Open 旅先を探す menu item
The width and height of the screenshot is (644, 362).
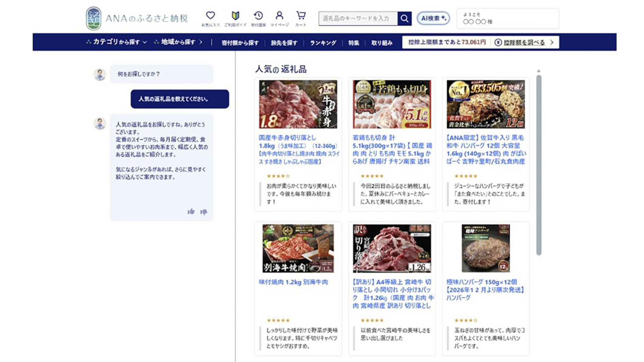click(284, 43)
